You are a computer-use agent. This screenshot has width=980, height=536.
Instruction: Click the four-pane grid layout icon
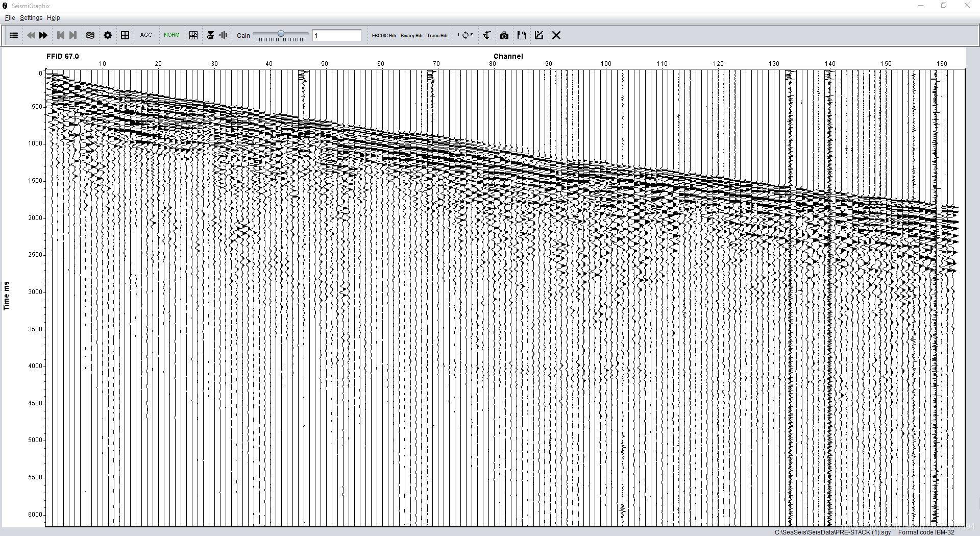[125, 35]
